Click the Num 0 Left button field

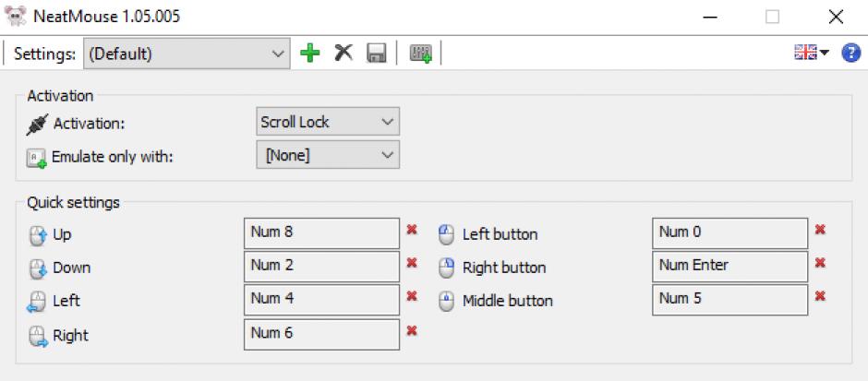[729, 232]
